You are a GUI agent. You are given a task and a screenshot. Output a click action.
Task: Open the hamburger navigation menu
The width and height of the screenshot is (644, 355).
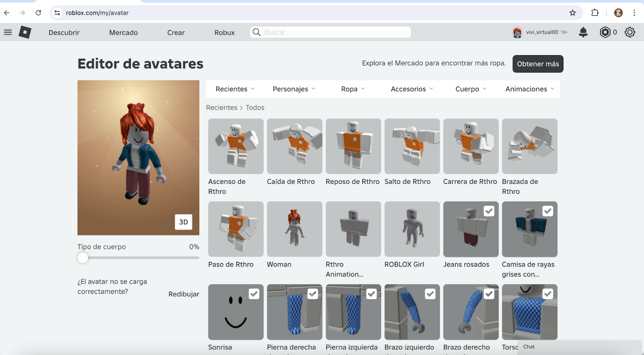8,32
